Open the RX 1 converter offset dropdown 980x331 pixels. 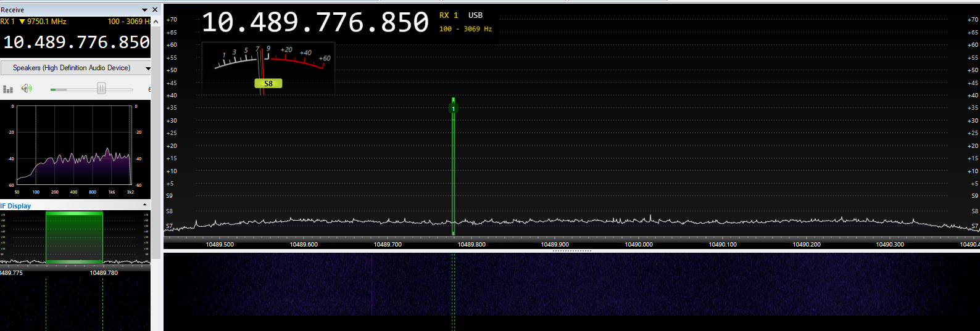coord(22,22)
